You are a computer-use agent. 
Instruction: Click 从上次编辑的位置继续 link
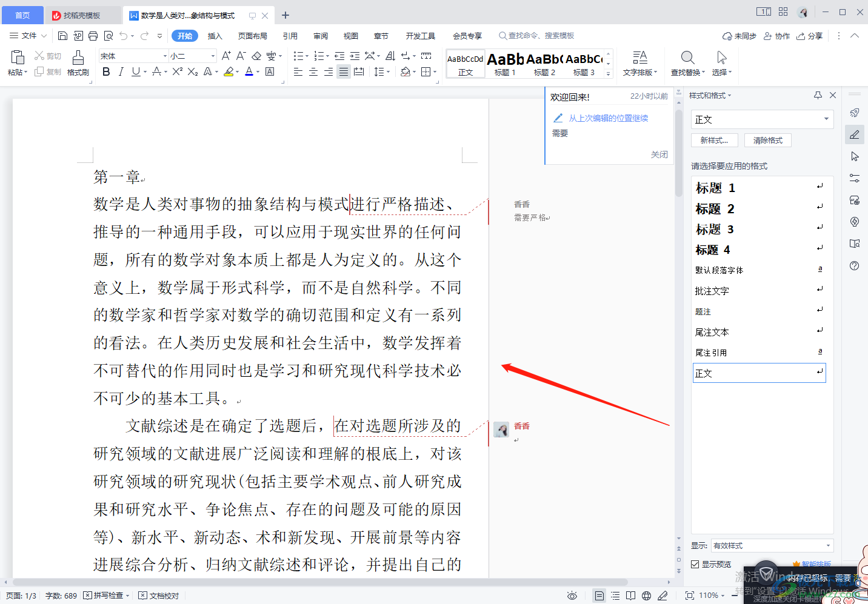[x=609, y=118]
